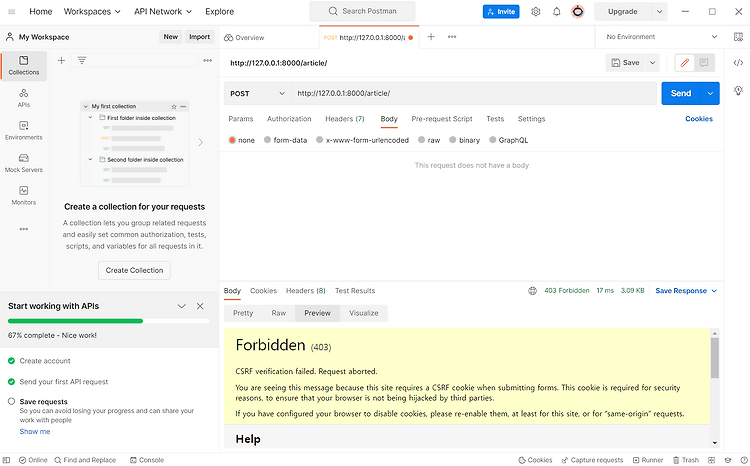
Task: Click the request URL input field
Action: pyautogui.click(x=474, y=93)
